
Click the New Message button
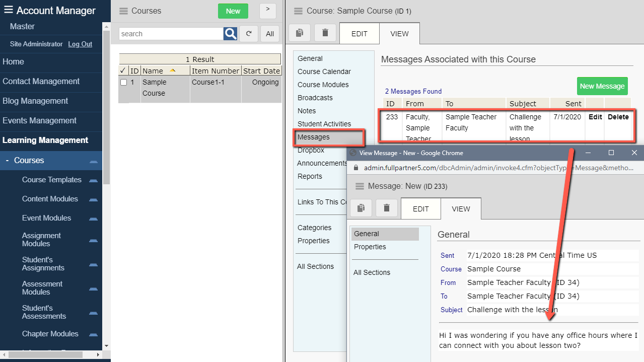coord(602,86)
